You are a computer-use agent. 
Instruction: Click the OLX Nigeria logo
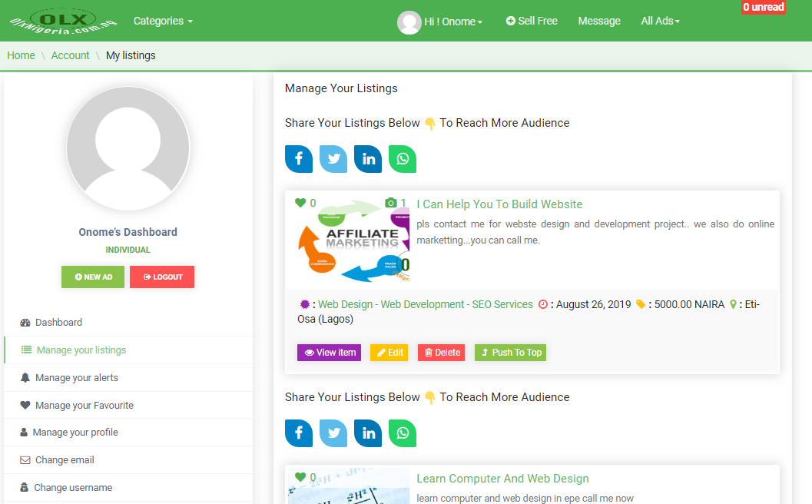62,21
